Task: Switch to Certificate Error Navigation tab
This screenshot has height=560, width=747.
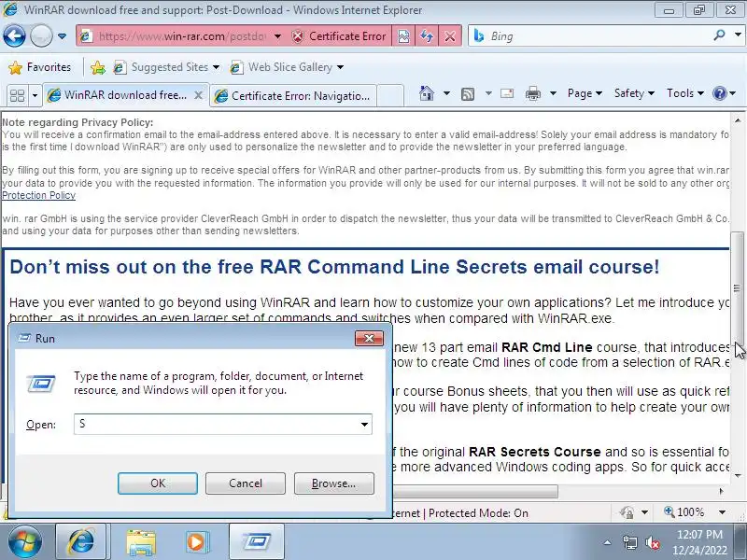Action: click(x=292, y=96)
